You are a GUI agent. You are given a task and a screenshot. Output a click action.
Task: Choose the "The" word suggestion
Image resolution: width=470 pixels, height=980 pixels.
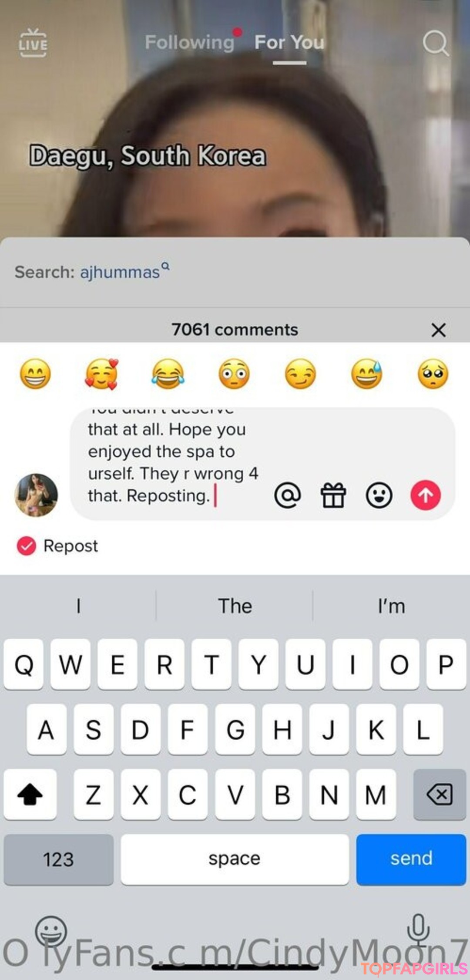[x=235, y=606]
